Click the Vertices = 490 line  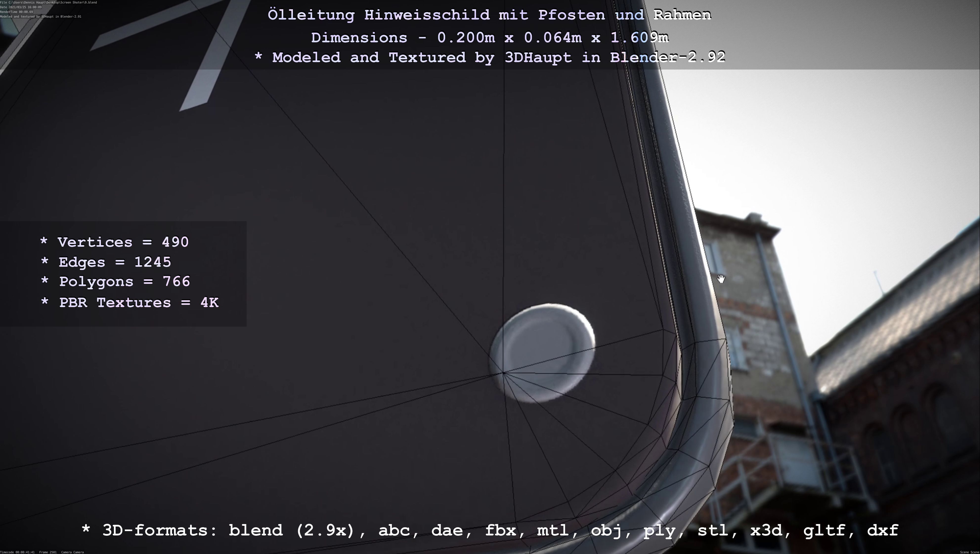pyautogui.click(x=114, y=242)
